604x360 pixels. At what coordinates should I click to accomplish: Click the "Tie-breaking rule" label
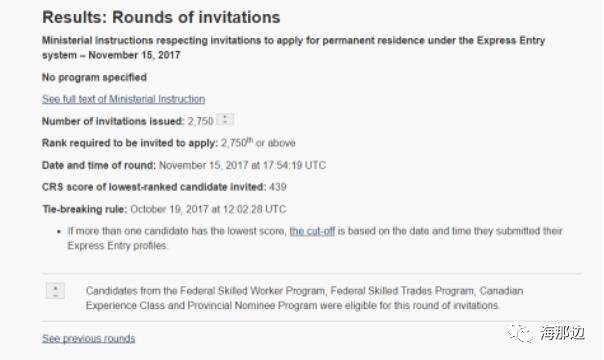[85, 209]
